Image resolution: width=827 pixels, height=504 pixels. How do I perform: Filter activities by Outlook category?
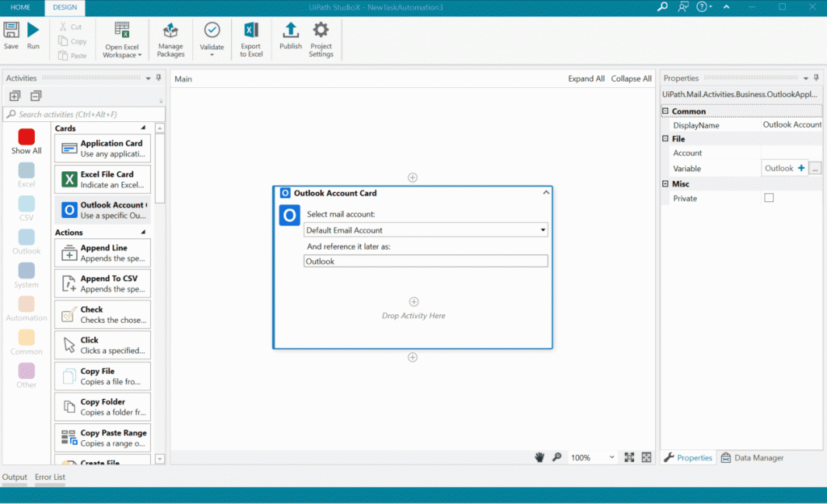[27, 242]
